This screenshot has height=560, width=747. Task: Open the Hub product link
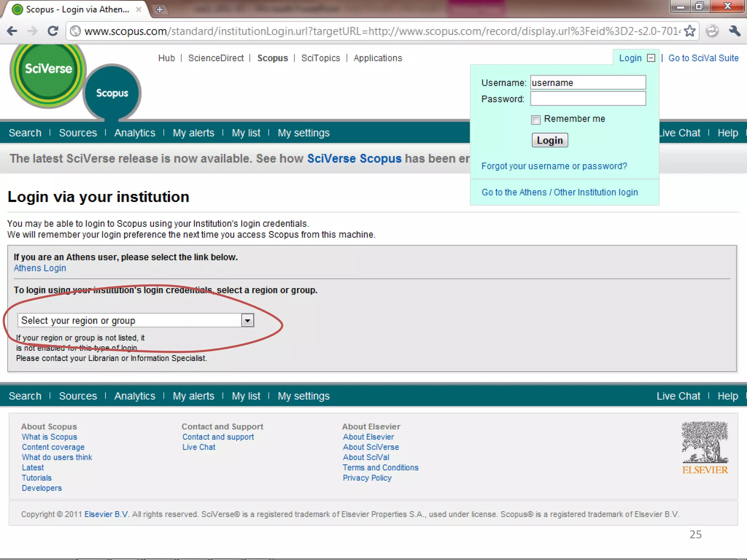point(166,58)
